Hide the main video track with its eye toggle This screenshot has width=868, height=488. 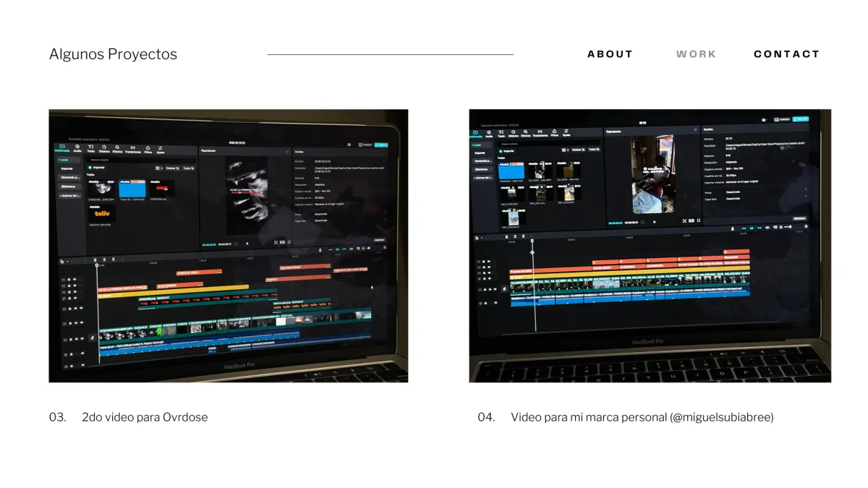point(77,338)
